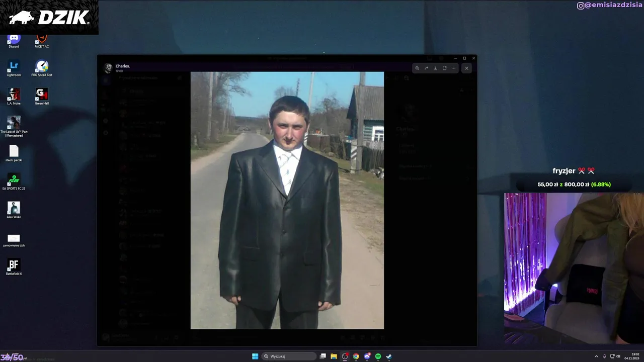Download the image with the save icon
644x362 pixels.
click(x=435, y=68)
